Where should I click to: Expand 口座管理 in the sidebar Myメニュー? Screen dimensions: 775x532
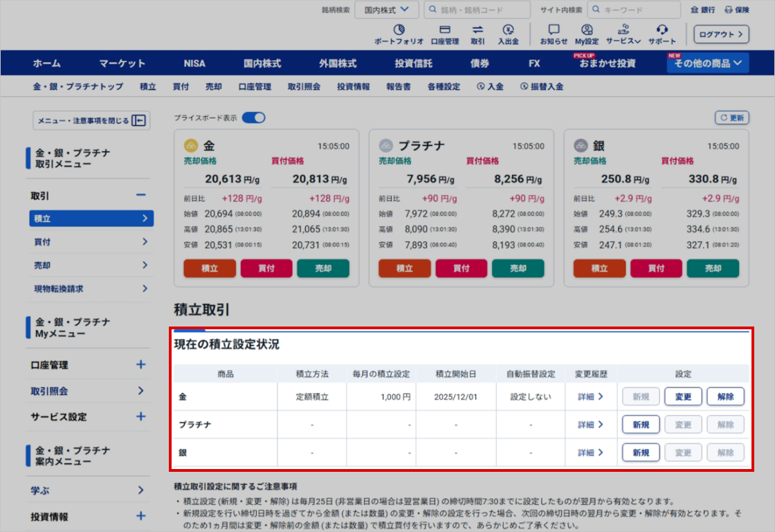(x=140, y=365)
